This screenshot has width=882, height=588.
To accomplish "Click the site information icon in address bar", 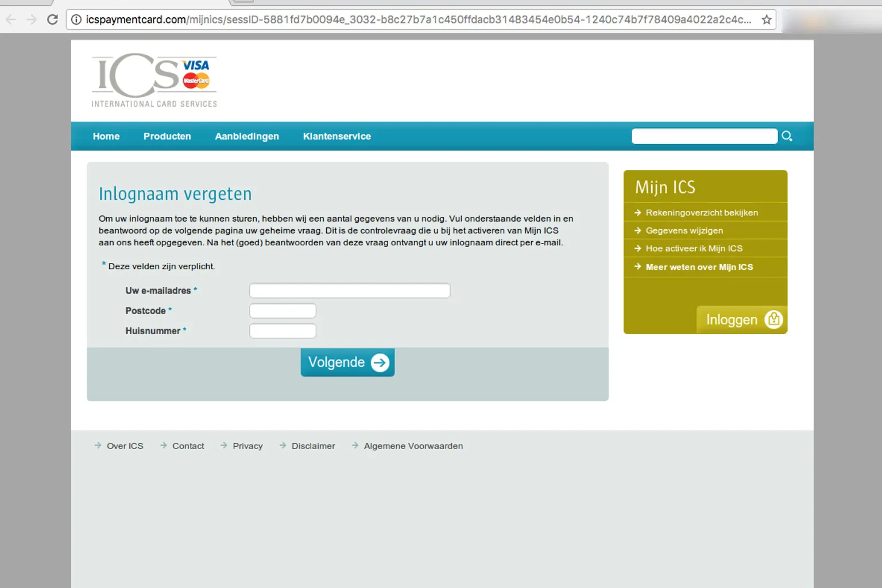I will pyautogui.click(x=76, y=20).
